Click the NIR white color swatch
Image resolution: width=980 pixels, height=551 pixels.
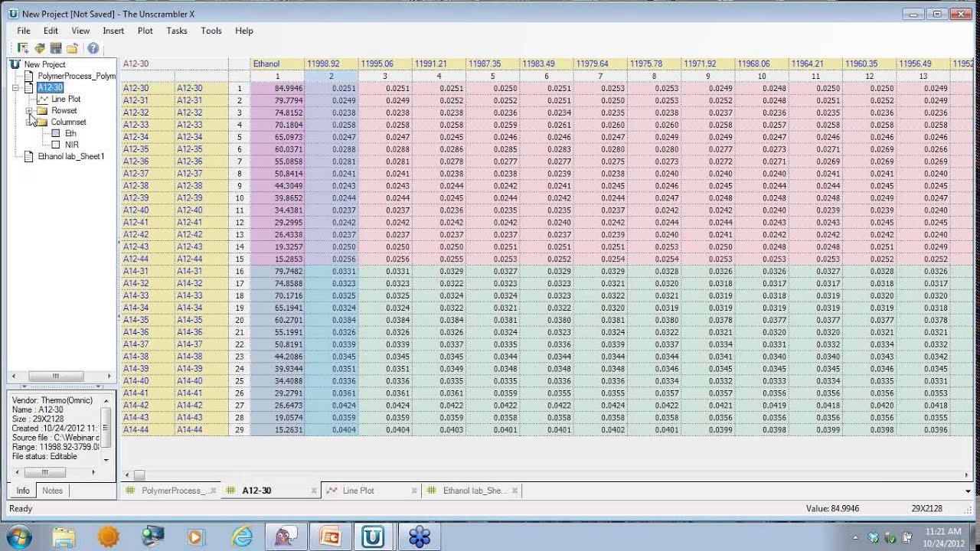(55, 145)
